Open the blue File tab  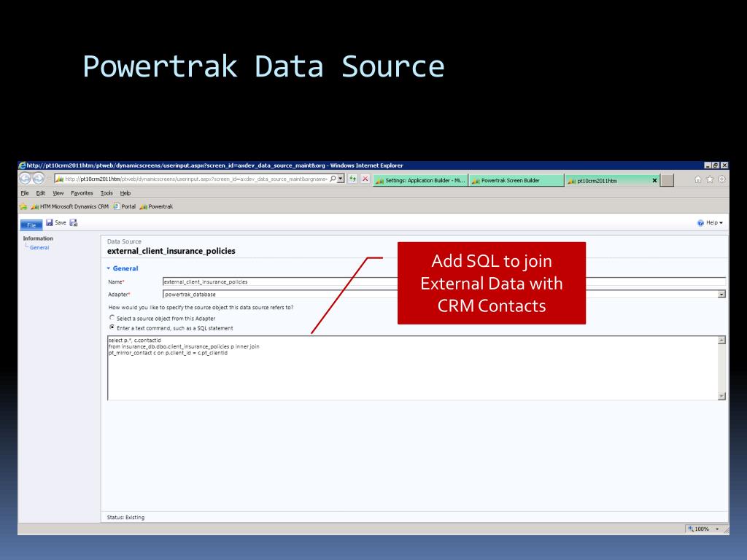coord(31,225)
